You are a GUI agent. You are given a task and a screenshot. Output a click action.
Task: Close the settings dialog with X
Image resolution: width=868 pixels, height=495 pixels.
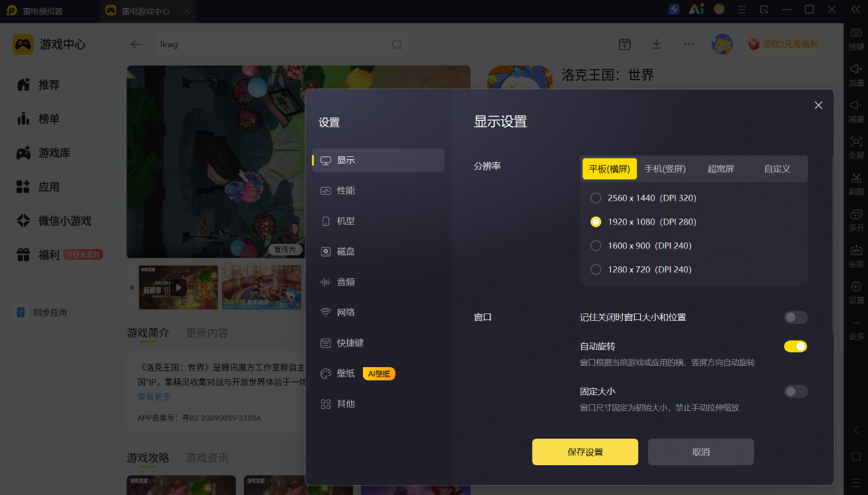click(818, 105)
